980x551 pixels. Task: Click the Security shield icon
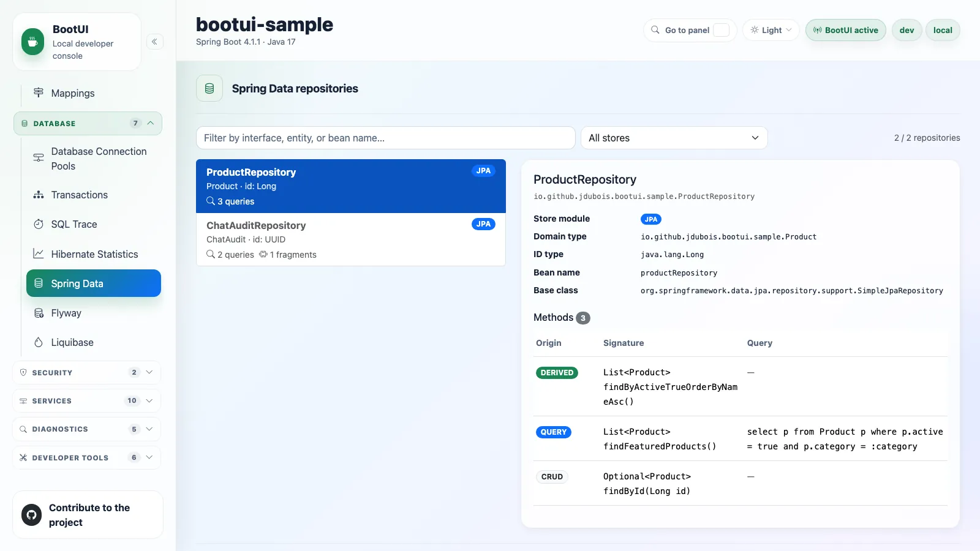point(23,372)
